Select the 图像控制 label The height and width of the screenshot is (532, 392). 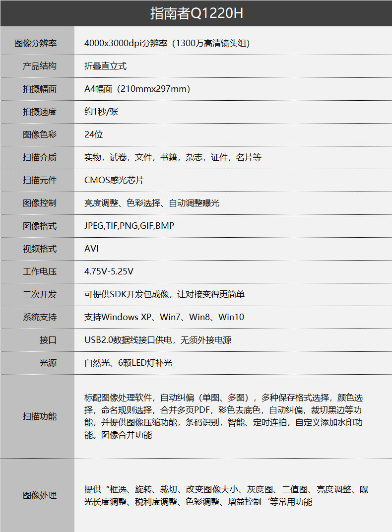(x=40, y=203)
